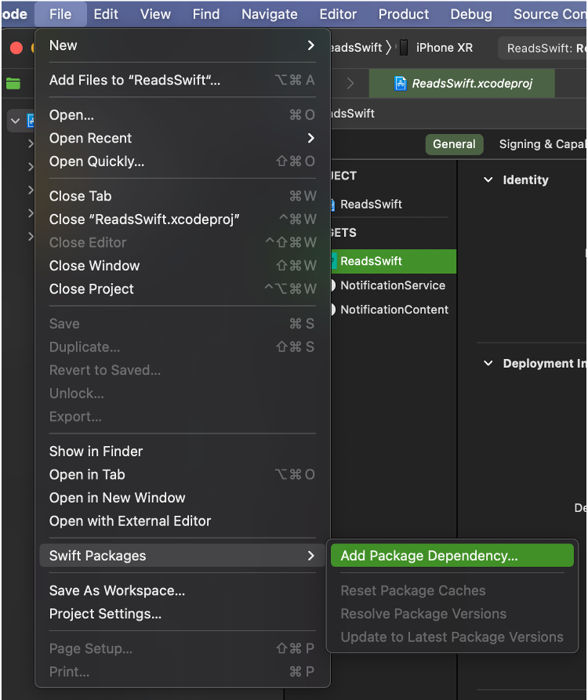Select the Open… menu item
This screenshot has width=588, height=700.
tap(182, 115)
